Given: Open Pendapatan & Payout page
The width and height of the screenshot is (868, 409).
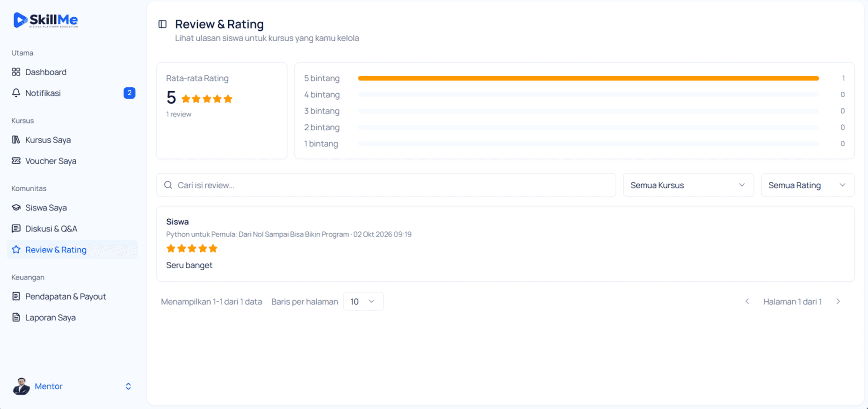Looking at the screenshot, I should [x=72, y=296].
